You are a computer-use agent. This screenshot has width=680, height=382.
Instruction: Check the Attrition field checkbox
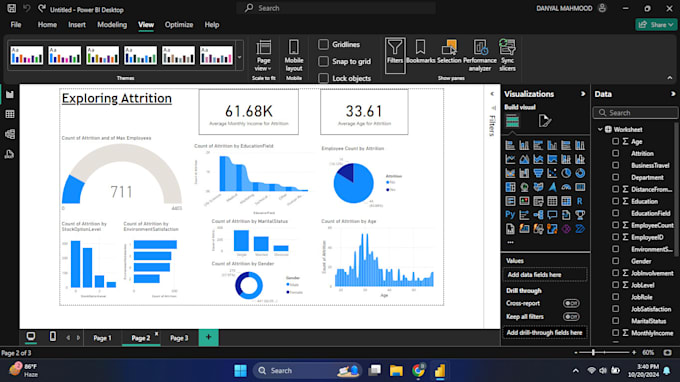615,153
